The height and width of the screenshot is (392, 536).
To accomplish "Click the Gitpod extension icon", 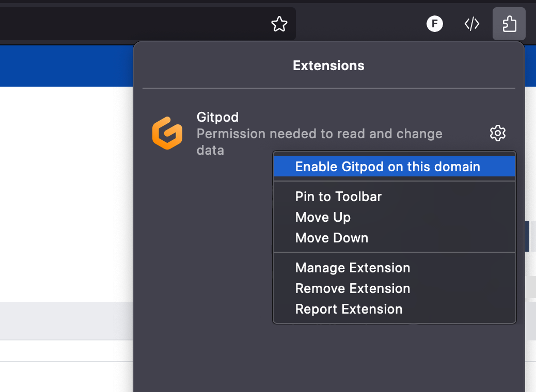I will coord(167,133).
